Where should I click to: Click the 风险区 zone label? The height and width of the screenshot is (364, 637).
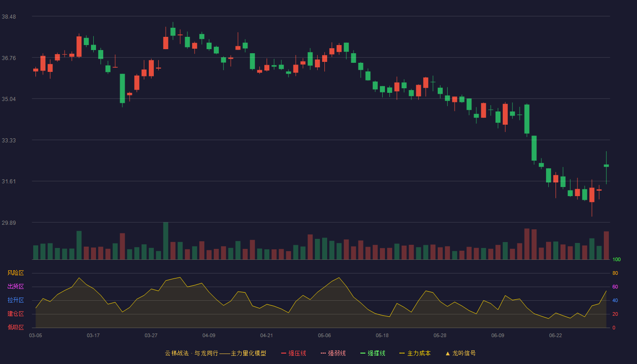coord(15,273)
